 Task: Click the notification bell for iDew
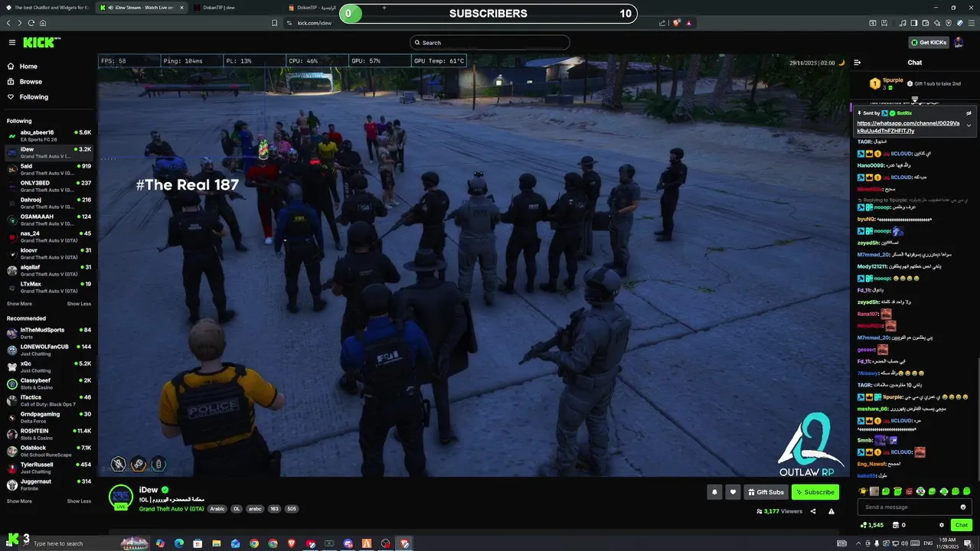(x=714, y=492)
